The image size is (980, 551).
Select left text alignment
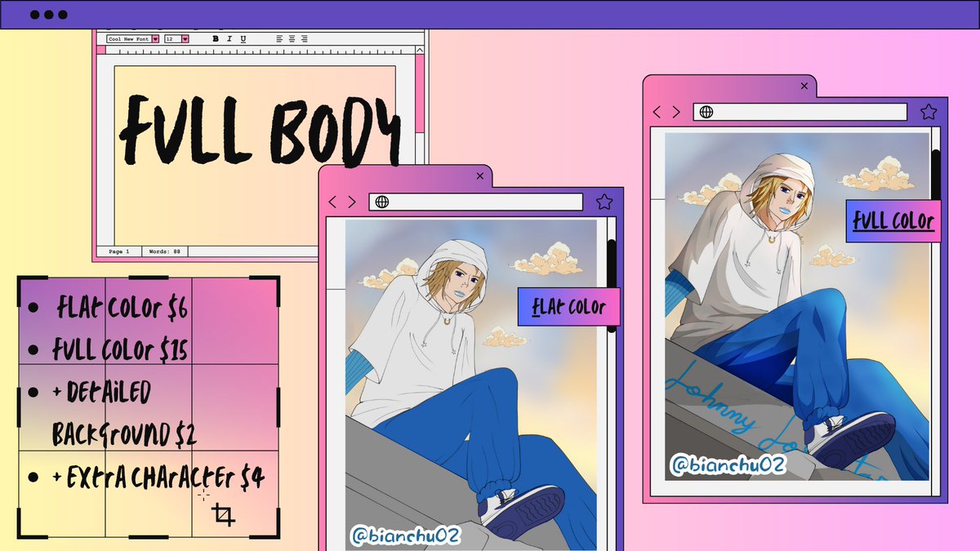tap(279, 38)
